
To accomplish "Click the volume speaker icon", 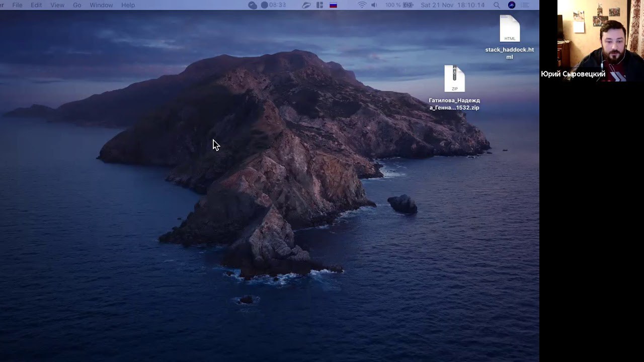I will [x=374, y=5].
